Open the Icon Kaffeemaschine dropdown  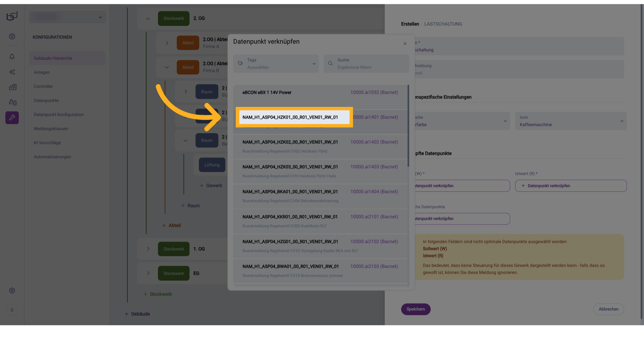[571, 121]
